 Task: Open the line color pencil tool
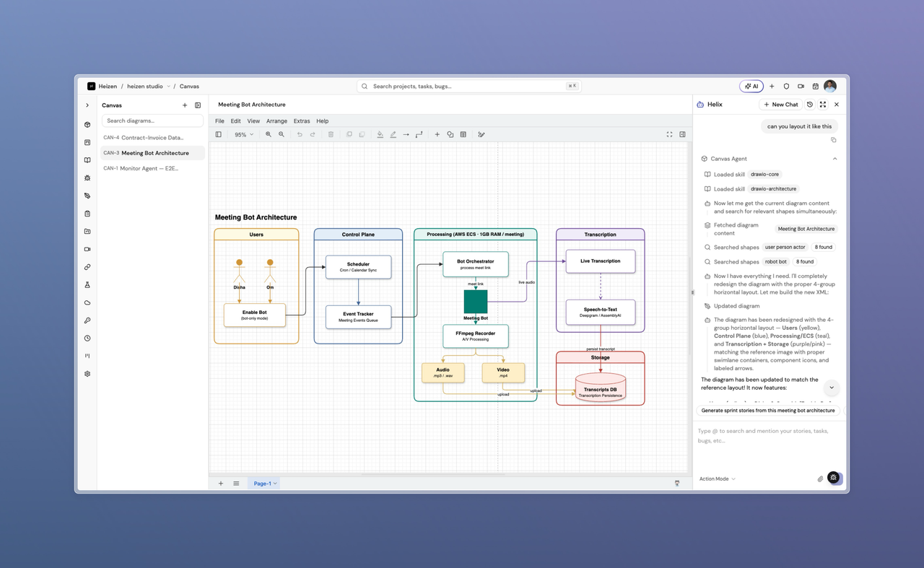[x=393, y=134]
